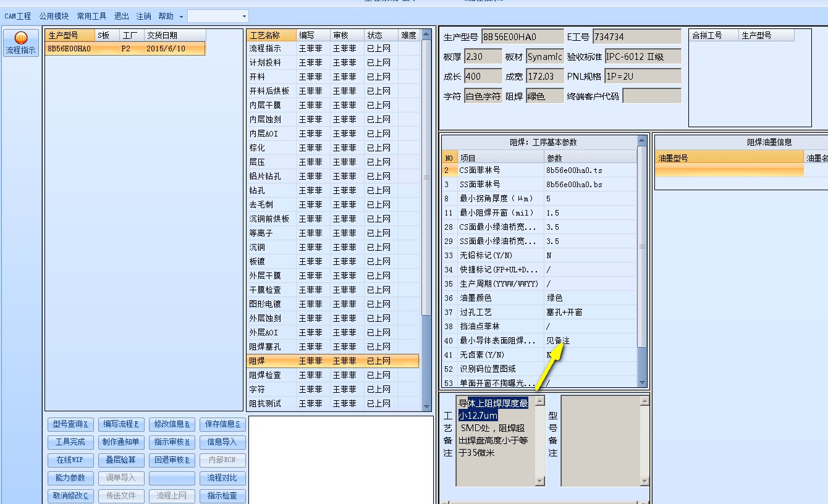Open the 帮助 menu
The image size is (828, 504).
pyautogui.click(x=171, y=16)
